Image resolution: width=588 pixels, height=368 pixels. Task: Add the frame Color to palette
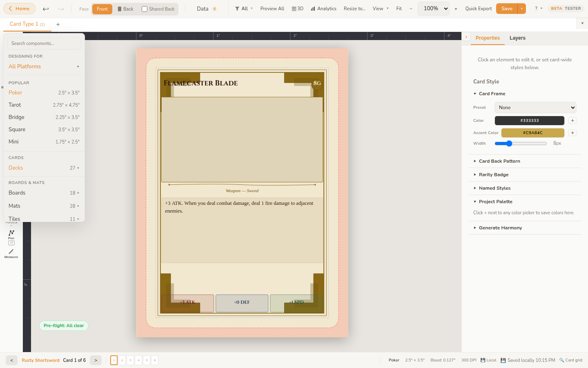[572, 121]
